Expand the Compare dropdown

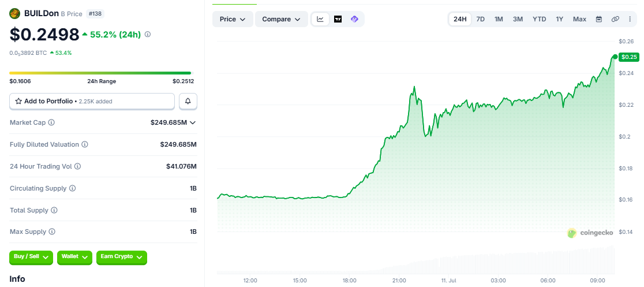click(x=282, y=19)
